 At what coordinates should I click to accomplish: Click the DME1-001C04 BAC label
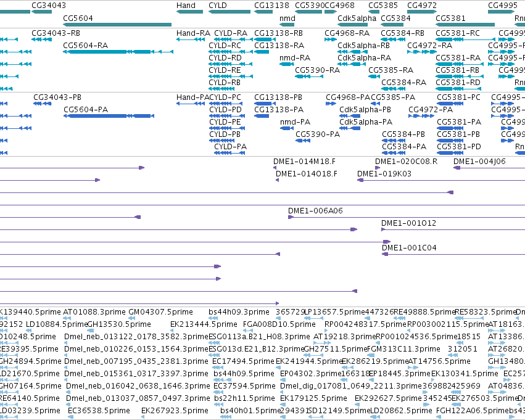409,248
